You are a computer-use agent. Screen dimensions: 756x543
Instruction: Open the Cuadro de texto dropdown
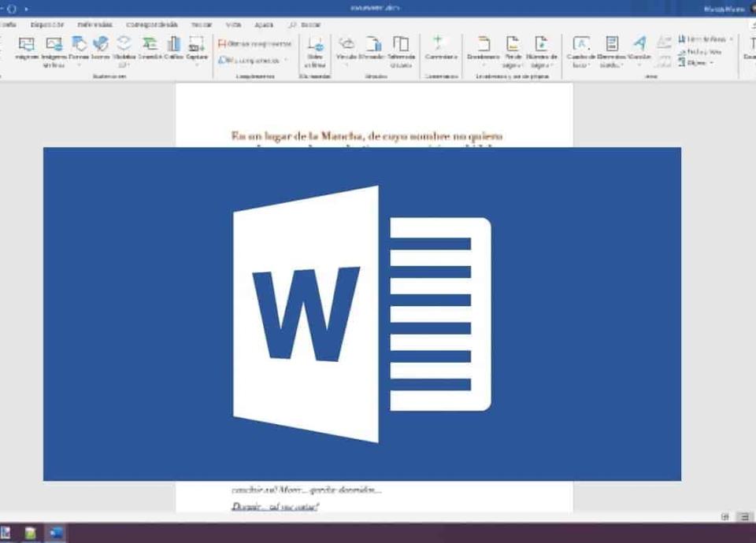pos(580,51)
